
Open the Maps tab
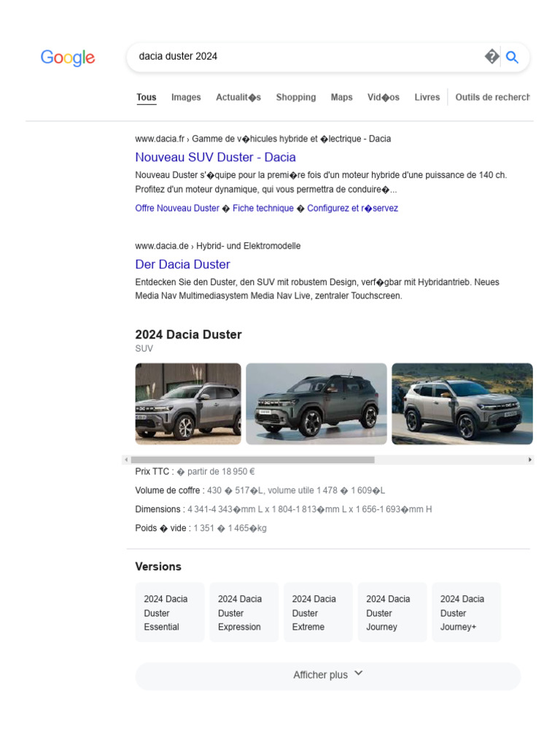pos(341,97)
